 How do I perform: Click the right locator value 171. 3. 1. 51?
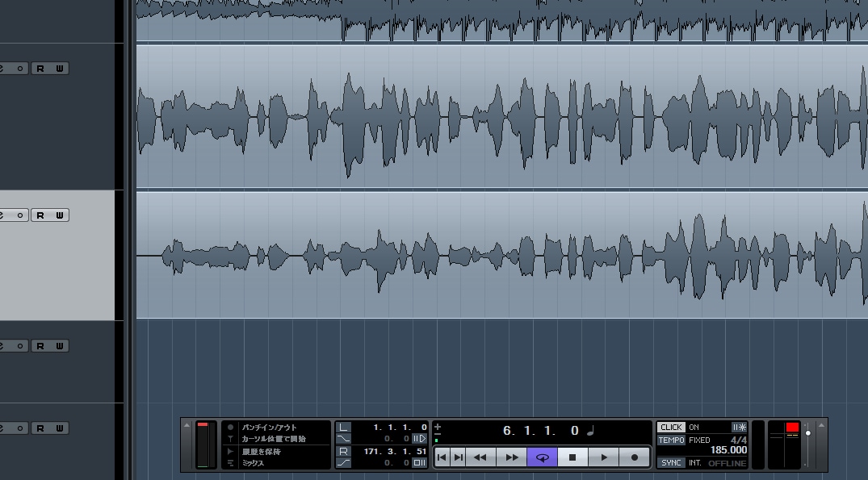pos(396,451)
